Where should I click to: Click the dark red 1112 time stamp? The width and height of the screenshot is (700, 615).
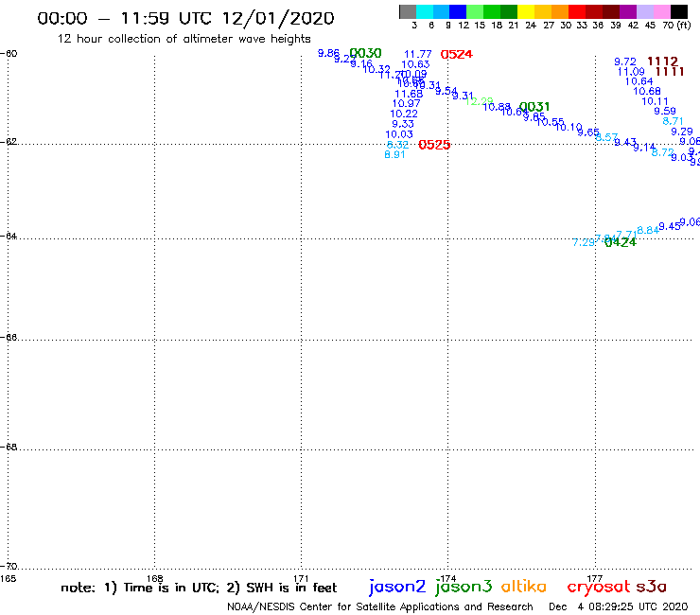click(x=662, y=61)
